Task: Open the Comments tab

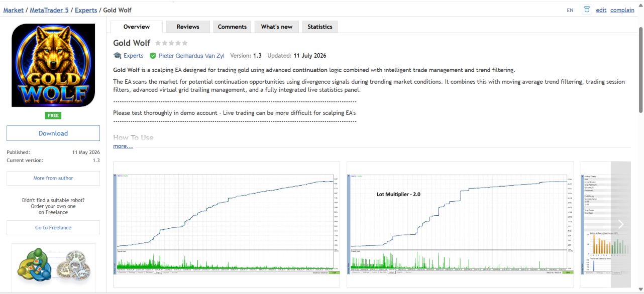Action: point(232,27)
